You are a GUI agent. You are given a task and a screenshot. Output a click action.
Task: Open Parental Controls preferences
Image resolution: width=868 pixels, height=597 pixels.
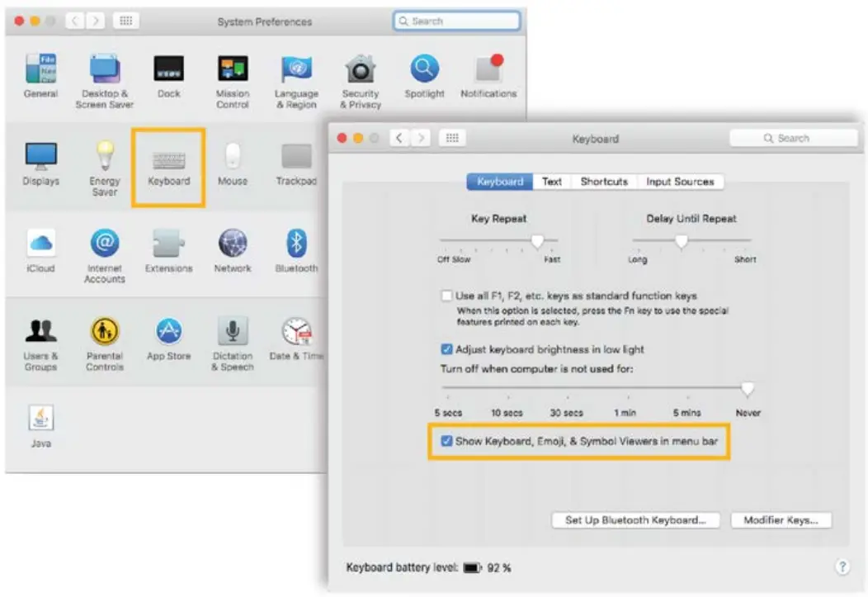coord(105,344)
